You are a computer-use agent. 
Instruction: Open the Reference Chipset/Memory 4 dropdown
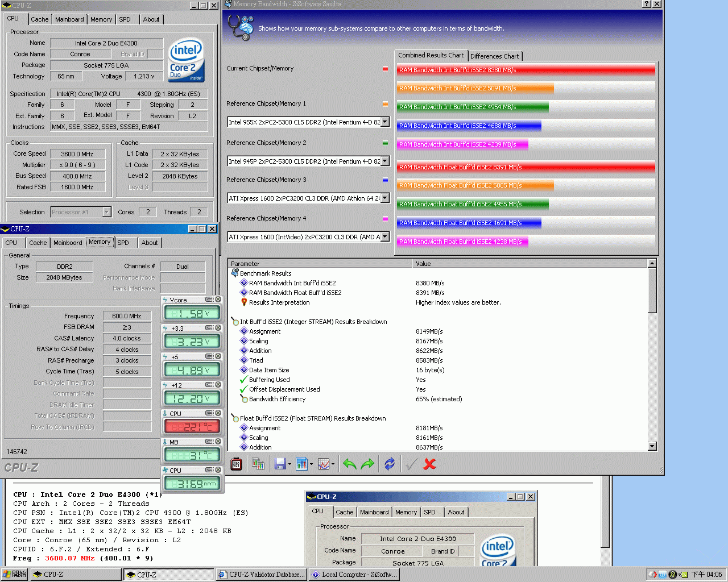(385, 237)
